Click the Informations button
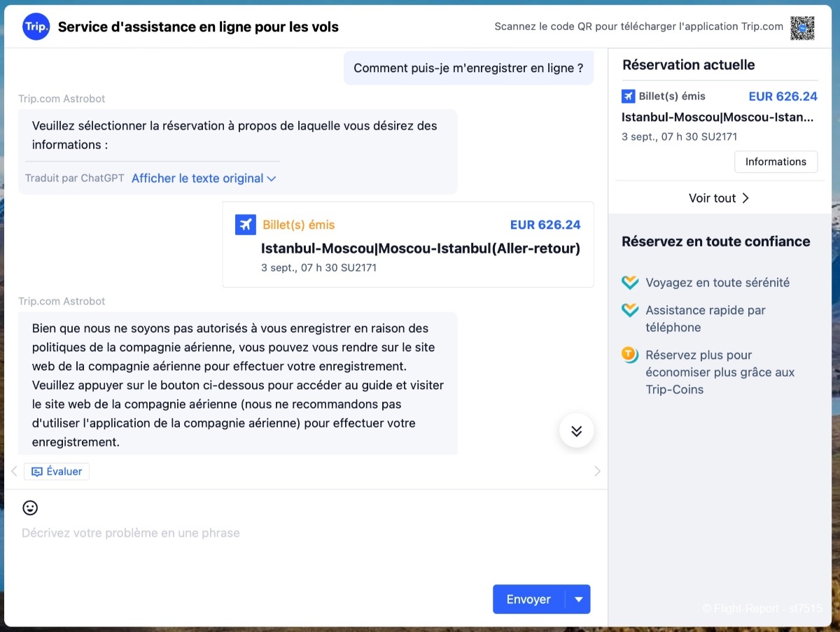This screenshot has height=632, width=840. (776, 162)
